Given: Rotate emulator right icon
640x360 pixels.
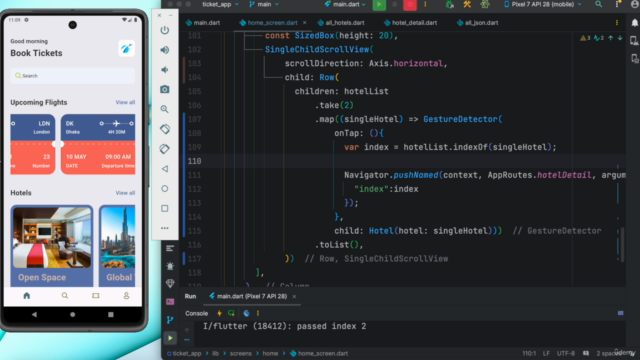Looking at the screenshot, I should [x=164, y=149].
